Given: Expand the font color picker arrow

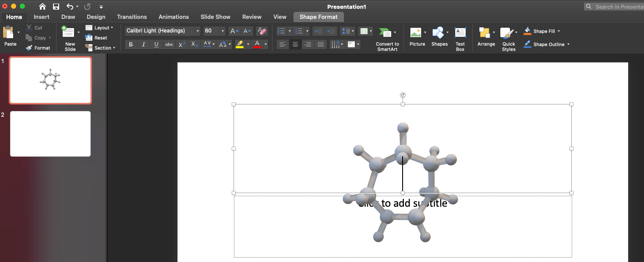Looking at the screenshot, I should (x=265, y=44).
